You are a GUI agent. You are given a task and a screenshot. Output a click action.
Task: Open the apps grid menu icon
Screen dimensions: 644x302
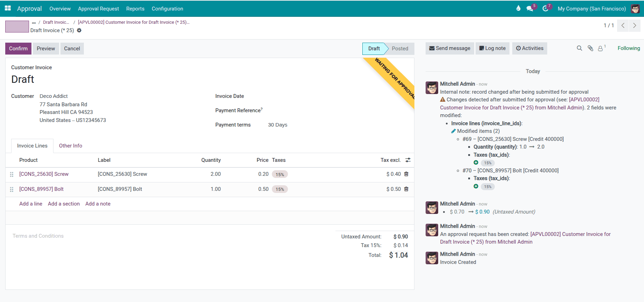tap(8, 8)
